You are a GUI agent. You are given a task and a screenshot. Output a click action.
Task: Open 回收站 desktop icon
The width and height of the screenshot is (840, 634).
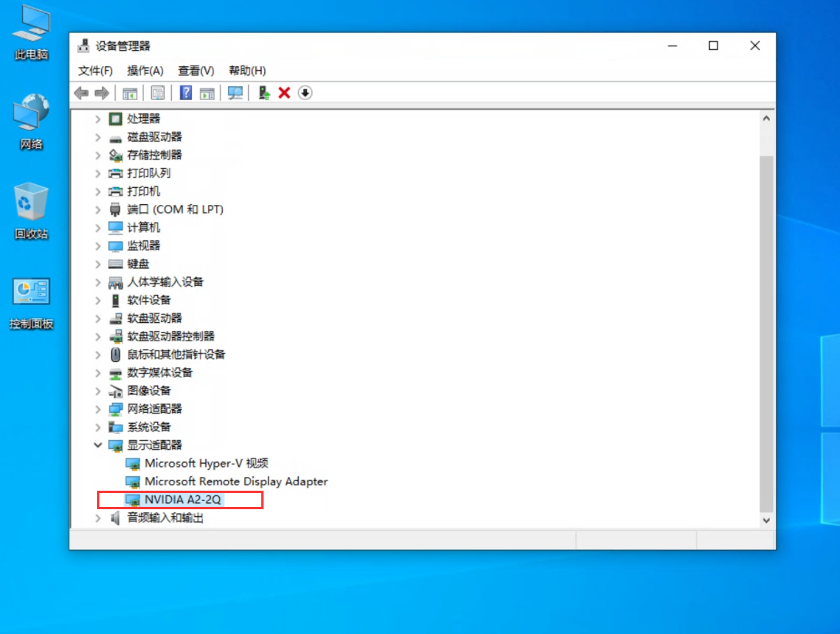pos(32,212)
